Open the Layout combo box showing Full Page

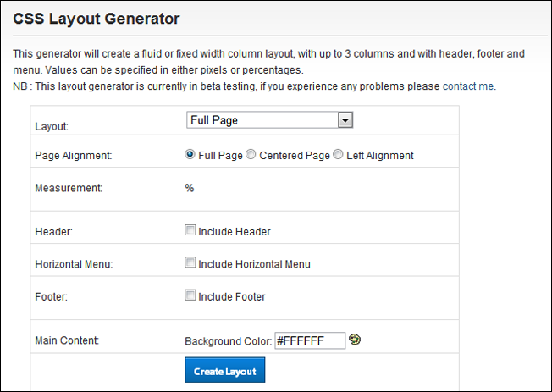269,120
